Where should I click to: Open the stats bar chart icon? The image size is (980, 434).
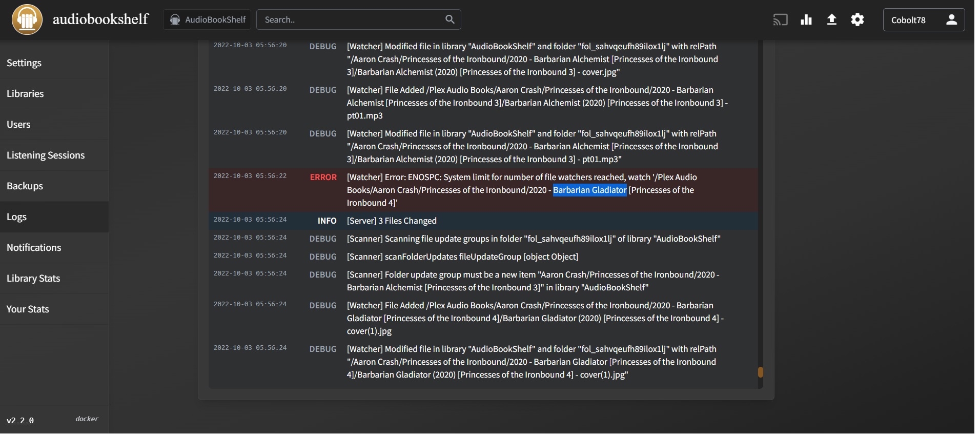(806, 19)
